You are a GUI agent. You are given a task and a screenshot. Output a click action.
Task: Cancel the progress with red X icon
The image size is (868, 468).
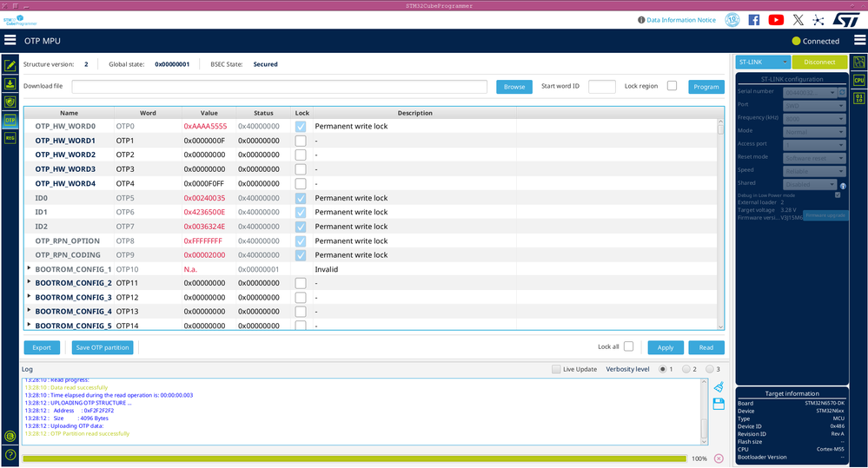coord(719,458)
